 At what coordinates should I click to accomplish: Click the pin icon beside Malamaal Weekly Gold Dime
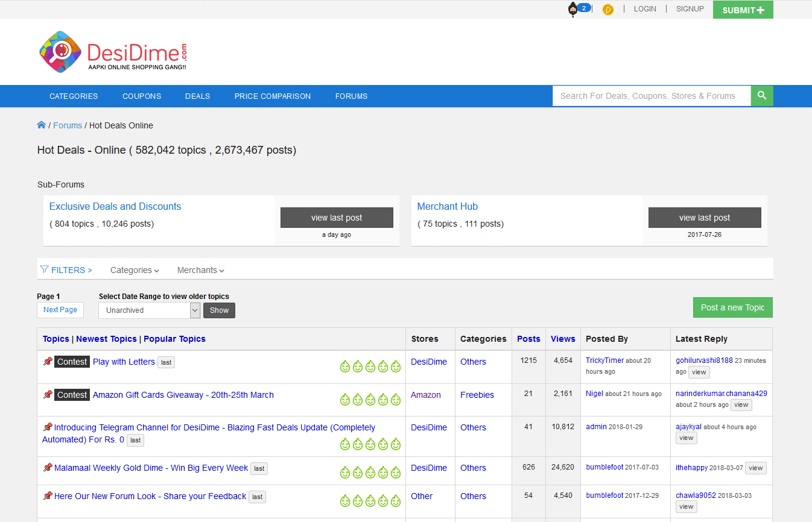pos(48,468)
